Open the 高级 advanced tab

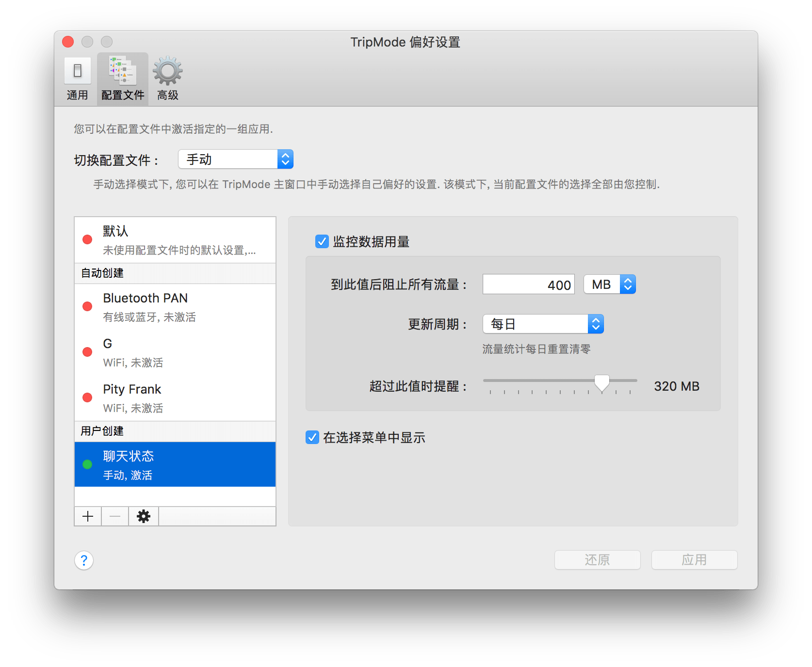click(x=168, y=79)
